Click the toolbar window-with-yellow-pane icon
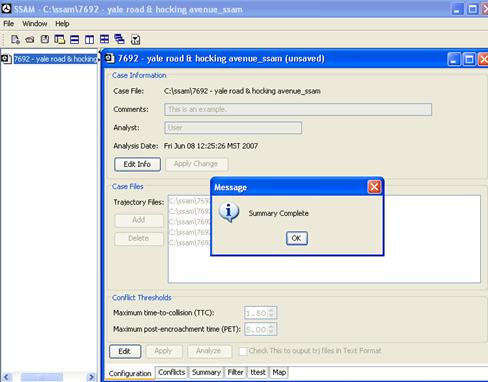The height and width of the screenshot is (382, 488). (60, 40)
